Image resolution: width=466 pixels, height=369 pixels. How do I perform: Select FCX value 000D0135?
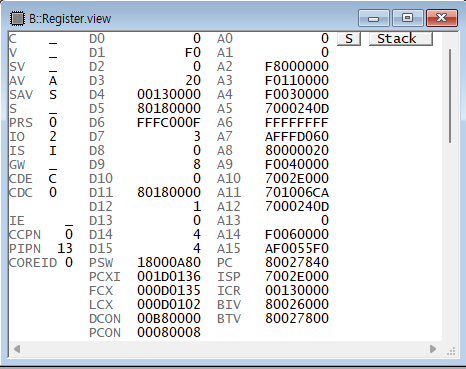[x=169, y=291]
